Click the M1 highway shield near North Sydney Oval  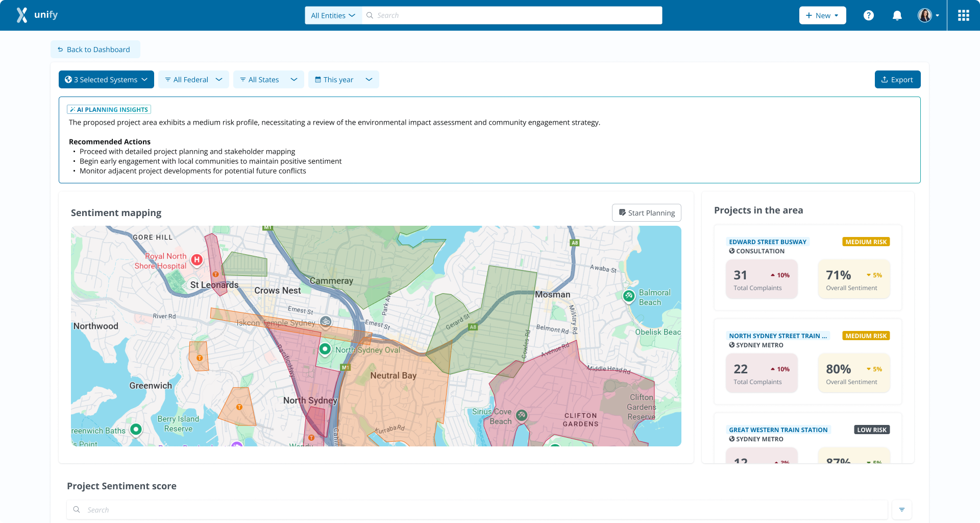tap(346, 368)
